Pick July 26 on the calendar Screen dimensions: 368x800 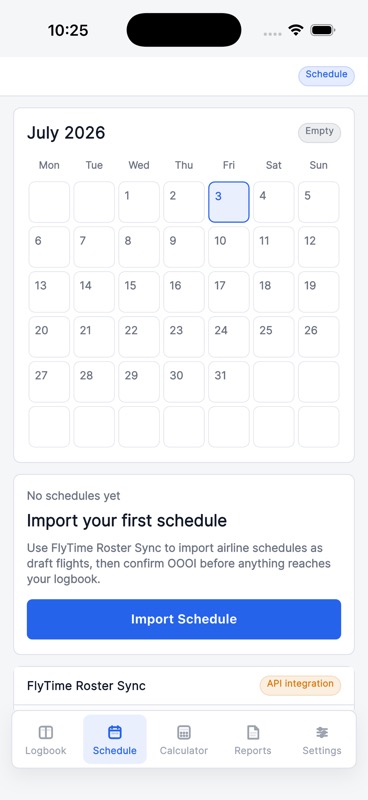click(x=318, y=337)
